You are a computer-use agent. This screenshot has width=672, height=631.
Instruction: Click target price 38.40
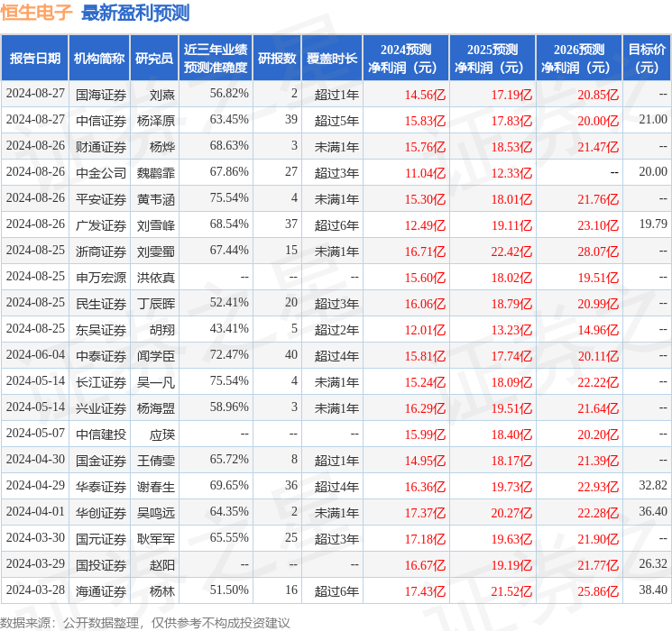[653, 590]
